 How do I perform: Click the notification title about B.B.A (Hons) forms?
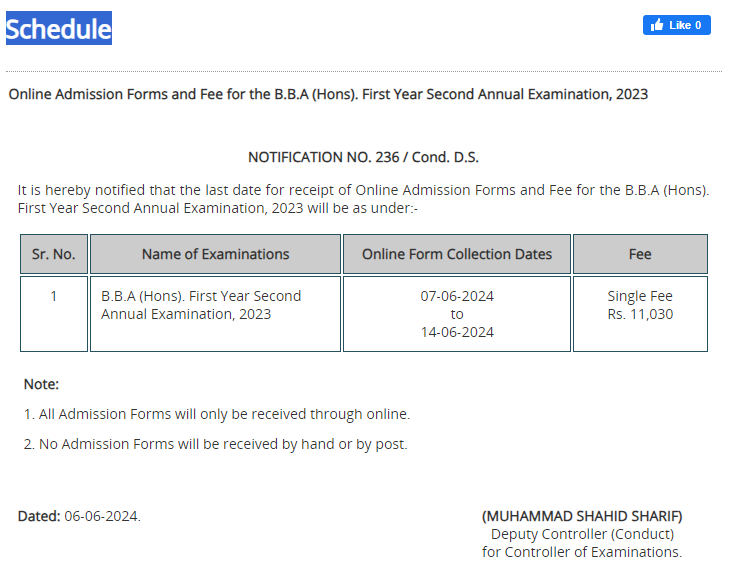pos(328,94)
